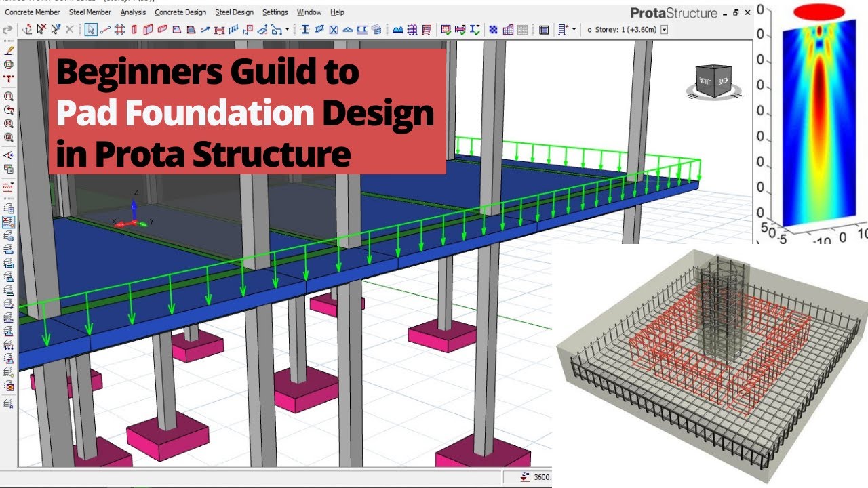Viewport: 868px width, 488px height.
Task: Open the Window menu
Action: [309, 12]
